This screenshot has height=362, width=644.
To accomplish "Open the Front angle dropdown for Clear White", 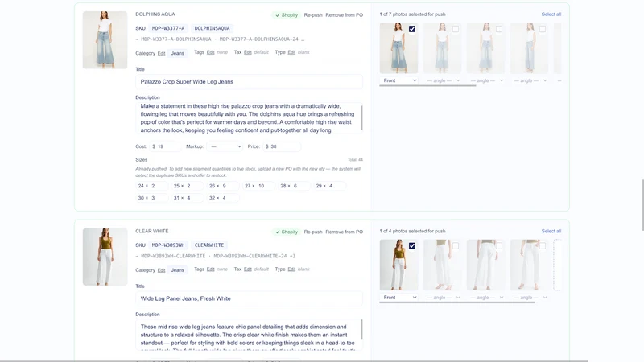I will 398,297.
